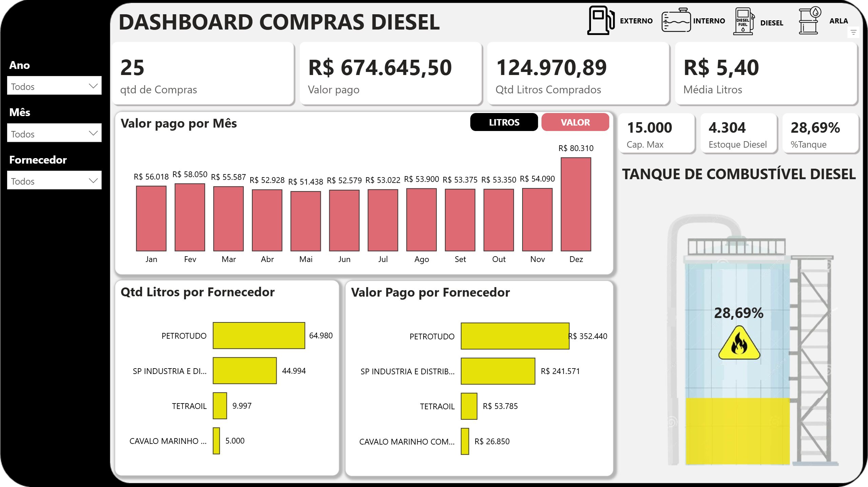The image size is (868, 487).
Task: Expand the Mês filter list
Action: pyautogui.click(x=54, y=133)
